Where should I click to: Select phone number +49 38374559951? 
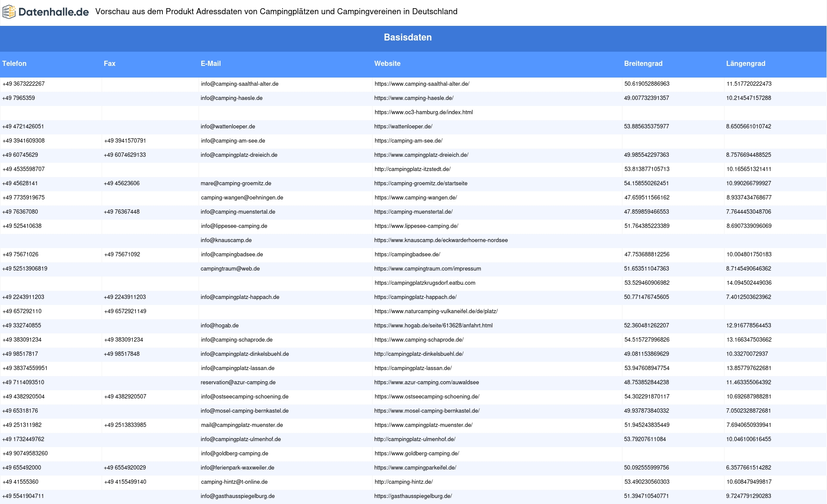(x=25, y=368)
